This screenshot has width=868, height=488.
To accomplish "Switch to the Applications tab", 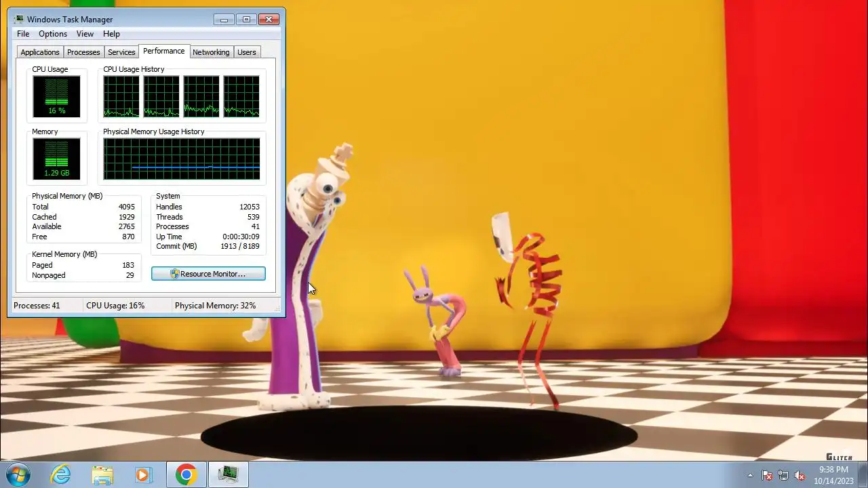I will click(40, 52).
